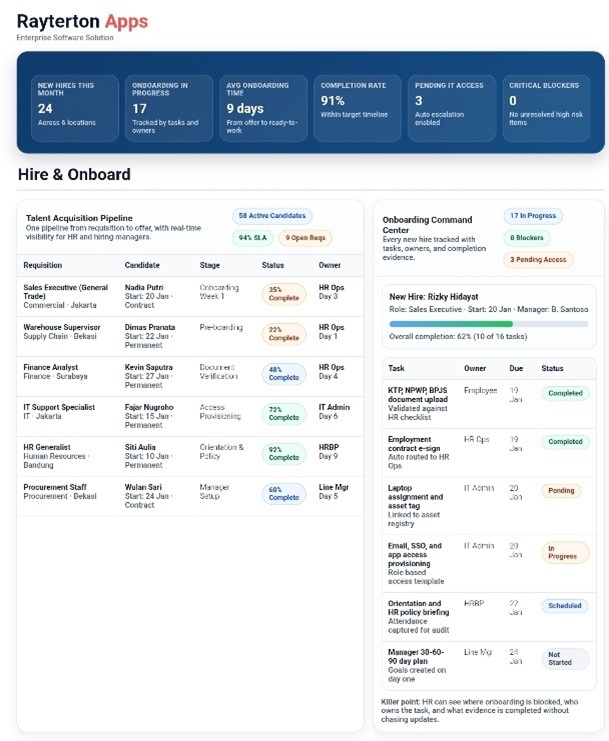
Task: Open the Critical Blockers card
Action: 546,108
